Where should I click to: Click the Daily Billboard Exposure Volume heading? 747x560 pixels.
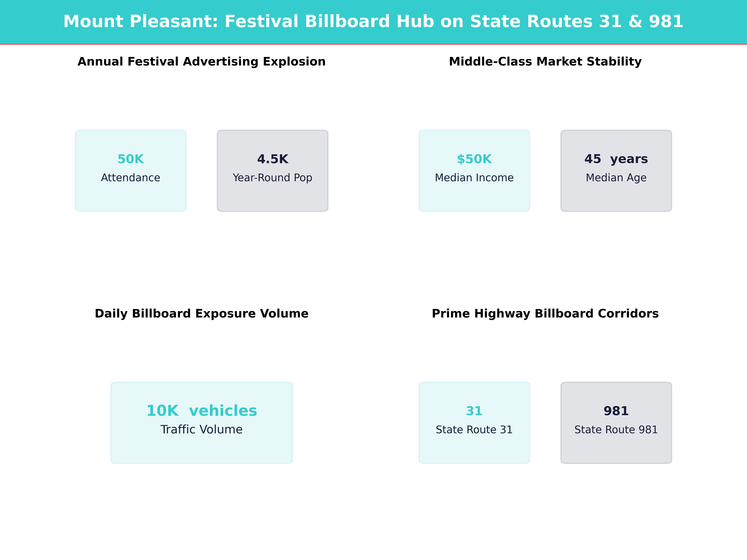click(x=202, y=313)
